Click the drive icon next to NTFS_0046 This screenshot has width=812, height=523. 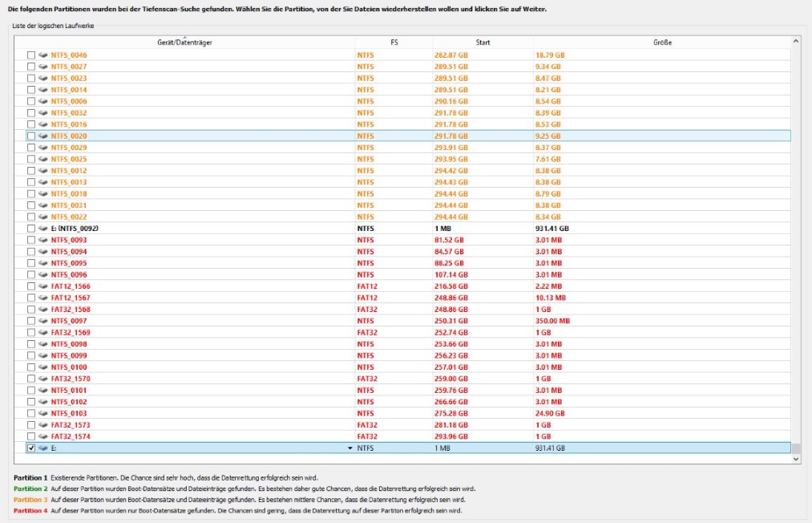[43, 55]
